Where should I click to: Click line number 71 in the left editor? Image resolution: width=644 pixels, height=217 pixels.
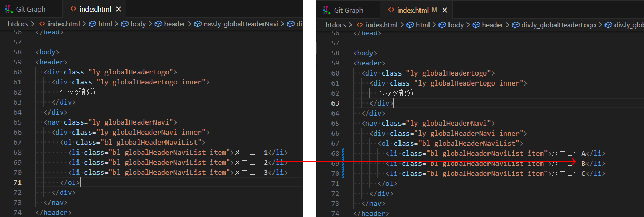pyautogui.click(x=18, y=182)
